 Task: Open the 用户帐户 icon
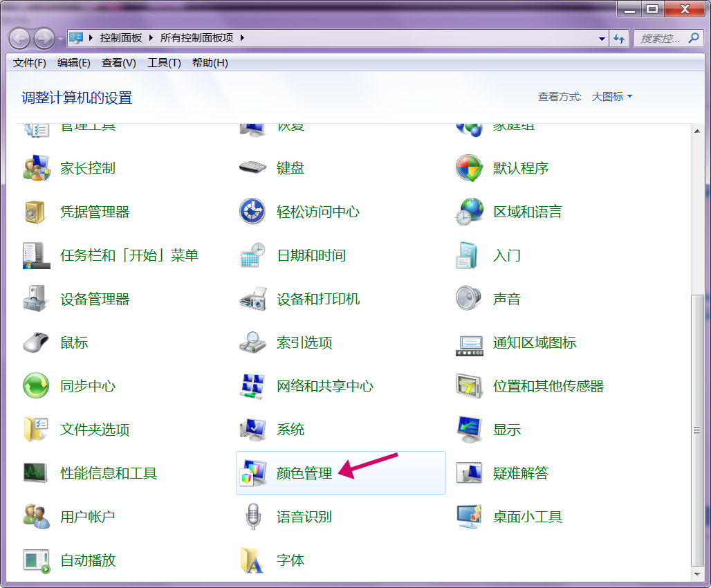(x=36, y=516)
